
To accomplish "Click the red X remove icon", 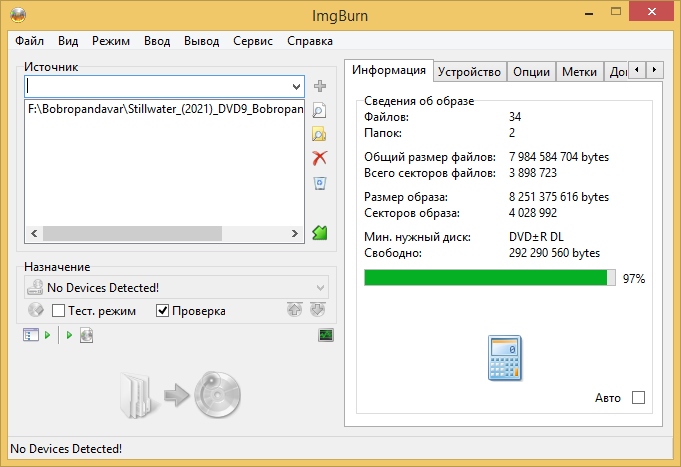I will pos(320,158).
